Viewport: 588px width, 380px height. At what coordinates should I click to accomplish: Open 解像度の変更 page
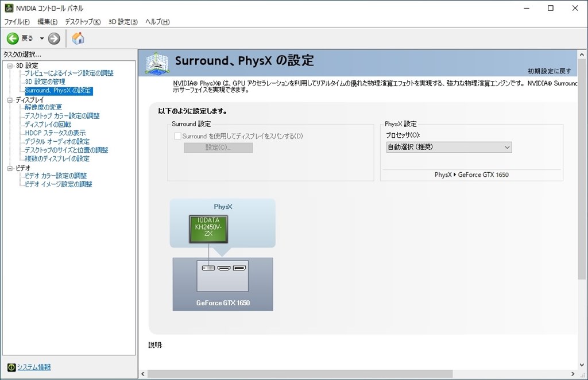coord(44,107)
